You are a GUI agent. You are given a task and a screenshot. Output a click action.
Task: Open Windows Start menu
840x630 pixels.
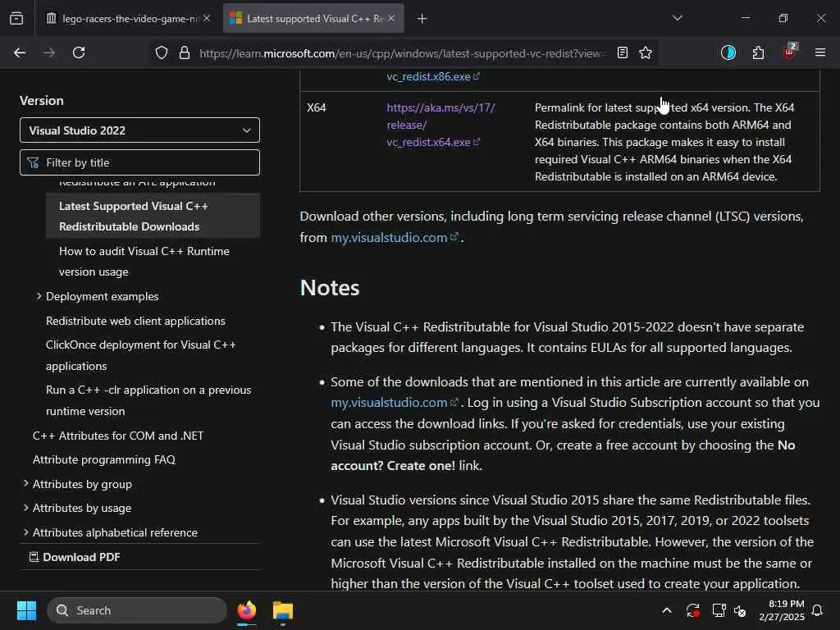[x=27, y=610]
